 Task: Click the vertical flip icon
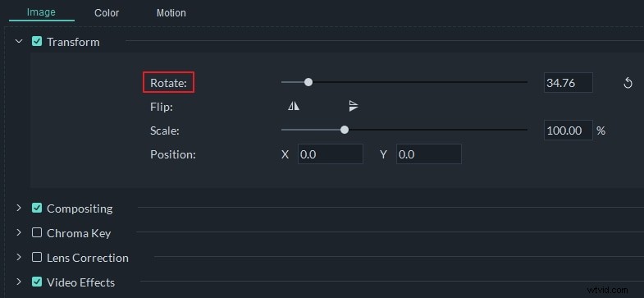[x=354, y=107]
